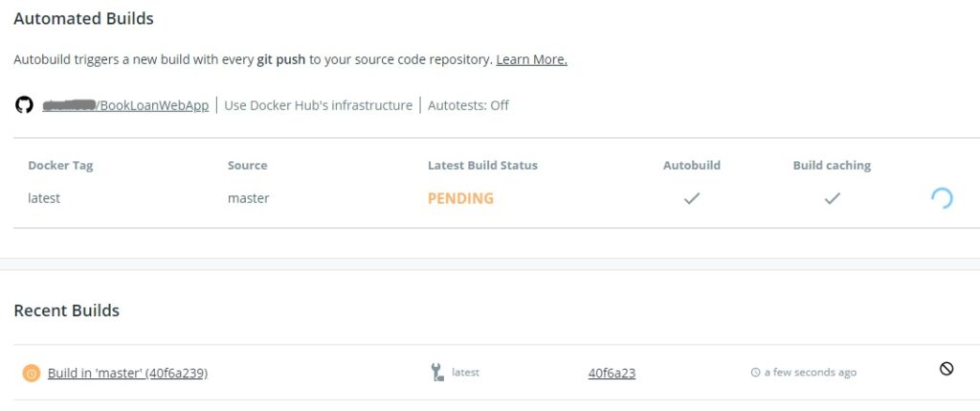Viewport: 980px width, 411px height.
Task: Click the orange pending clock icon
Action: (x=32, y=374)
